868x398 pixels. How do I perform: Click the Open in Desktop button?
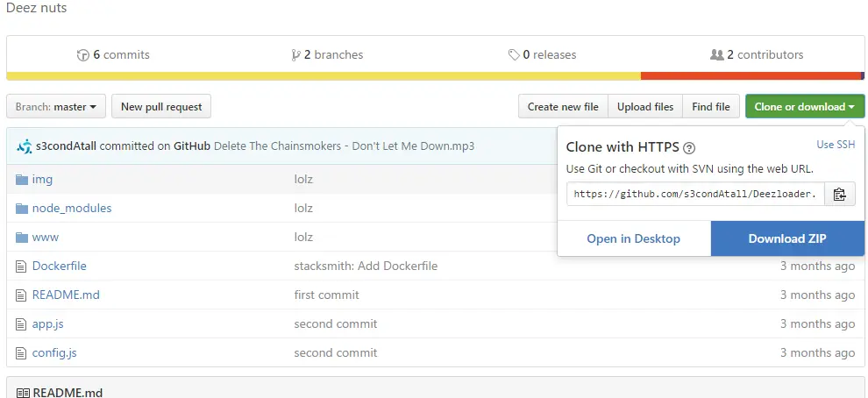633,238
